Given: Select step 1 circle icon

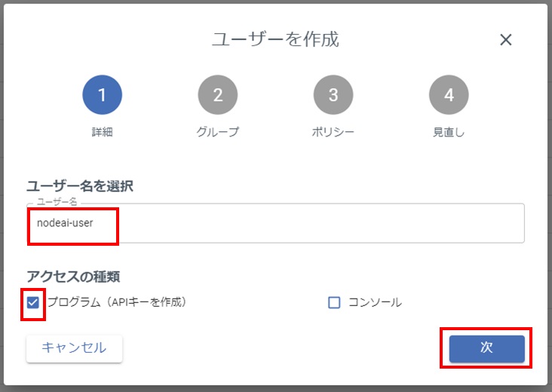Looking at the screenshot, I should (102, 95).
